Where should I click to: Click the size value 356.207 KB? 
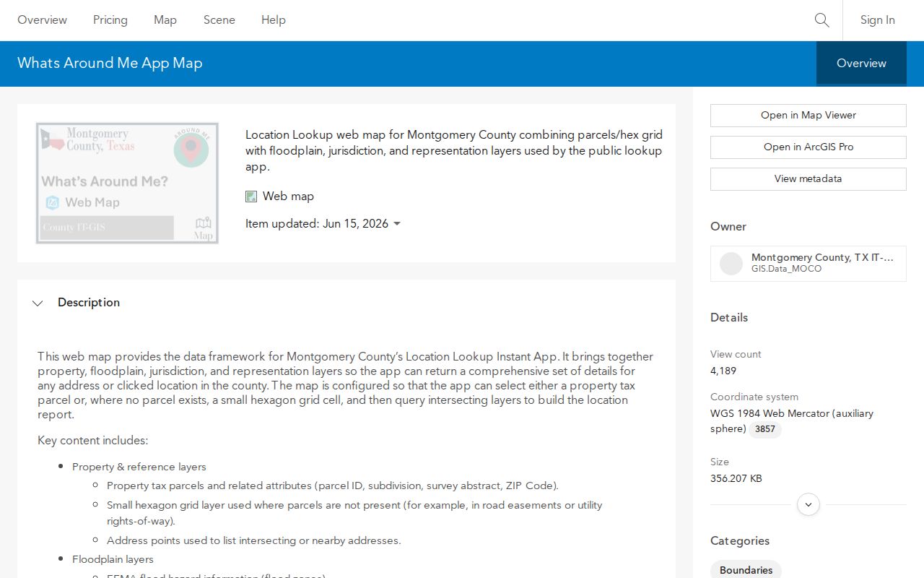pos(736,478)
